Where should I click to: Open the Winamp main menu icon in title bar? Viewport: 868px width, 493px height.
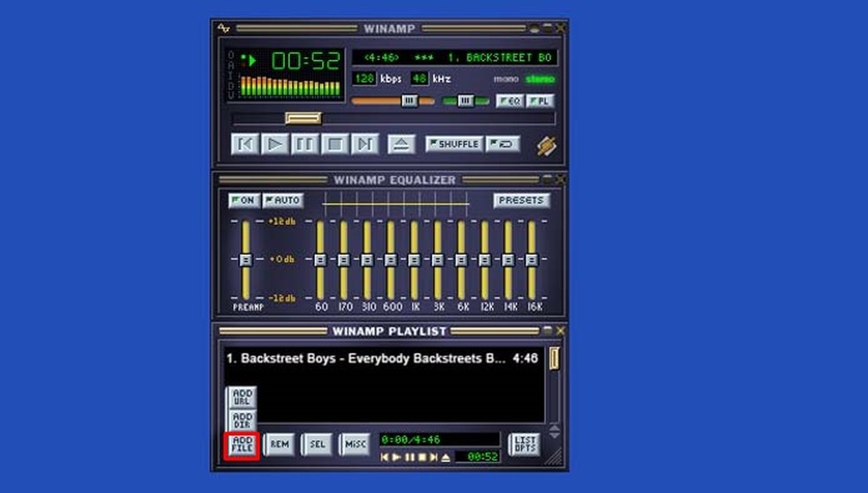224,27
